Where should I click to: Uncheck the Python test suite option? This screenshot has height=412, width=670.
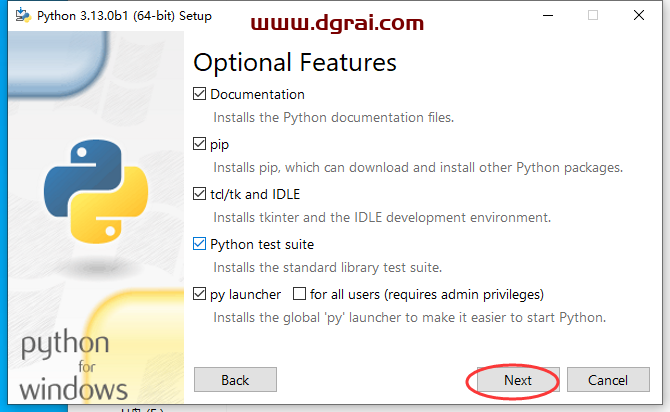click(199, 244)
